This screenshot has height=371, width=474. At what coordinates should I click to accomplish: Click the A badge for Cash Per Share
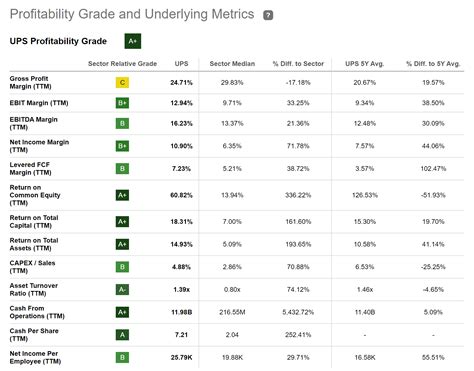tap(122, 335)
